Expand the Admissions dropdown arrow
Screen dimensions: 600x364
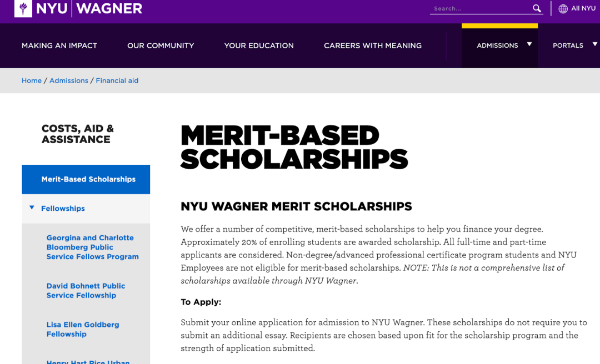point(529,44)
